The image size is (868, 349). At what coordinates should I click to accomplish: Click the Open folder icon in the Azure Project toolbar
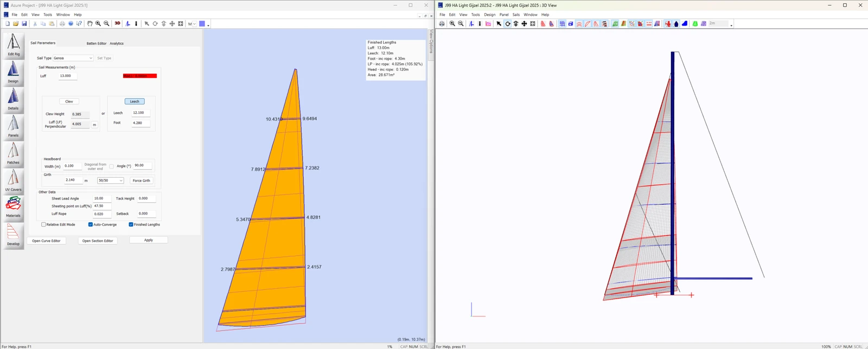(x=16, y=24)
